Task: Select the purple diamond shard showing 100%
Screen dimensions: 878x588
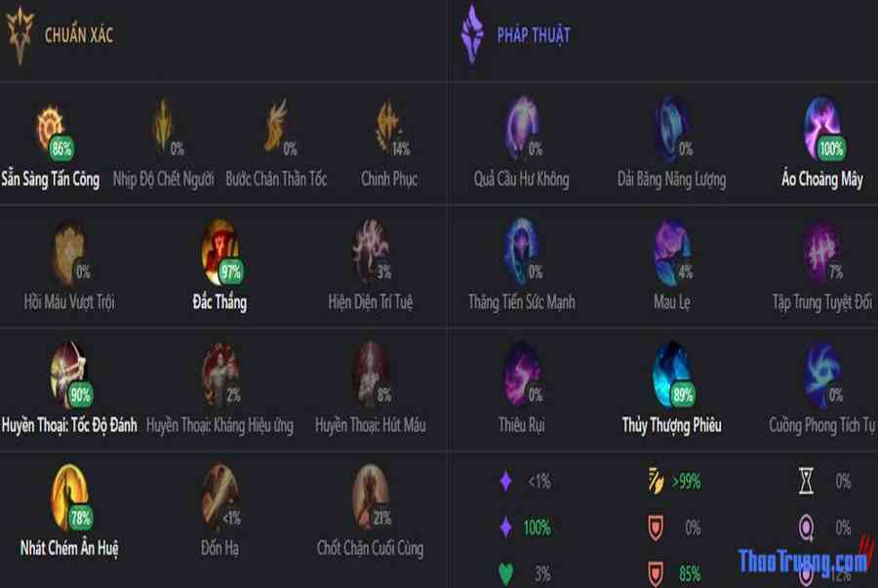Action: [505, 527]
